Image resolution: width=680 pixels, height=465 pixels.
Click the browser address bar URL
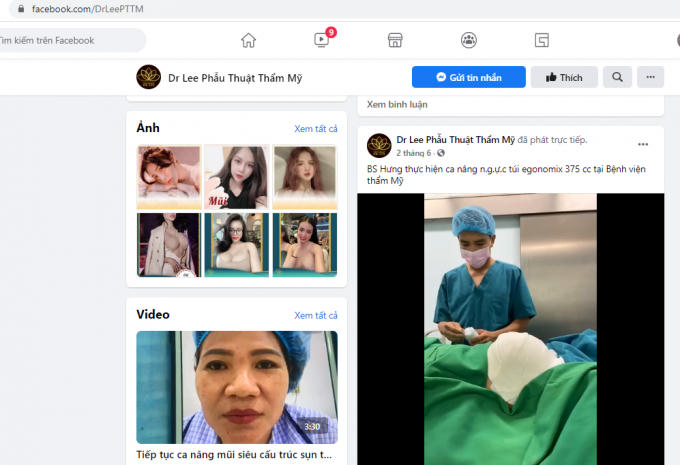click(90, 8)
